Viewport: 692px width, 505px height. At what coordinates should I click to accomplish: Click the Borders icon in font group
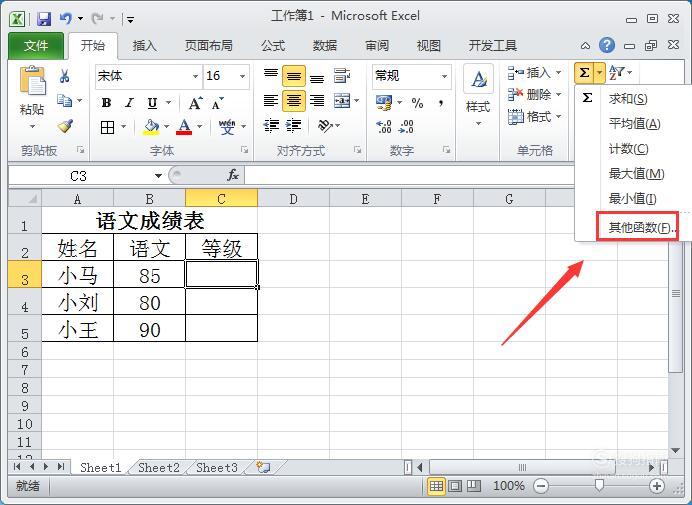(x=107, y=128)
